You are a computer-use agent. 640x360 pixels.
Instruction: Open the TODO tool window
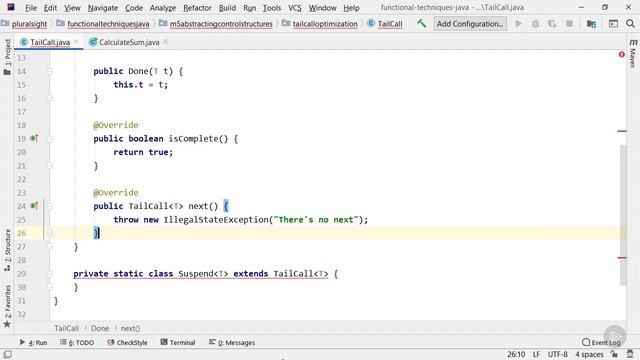tap(77, 342)
